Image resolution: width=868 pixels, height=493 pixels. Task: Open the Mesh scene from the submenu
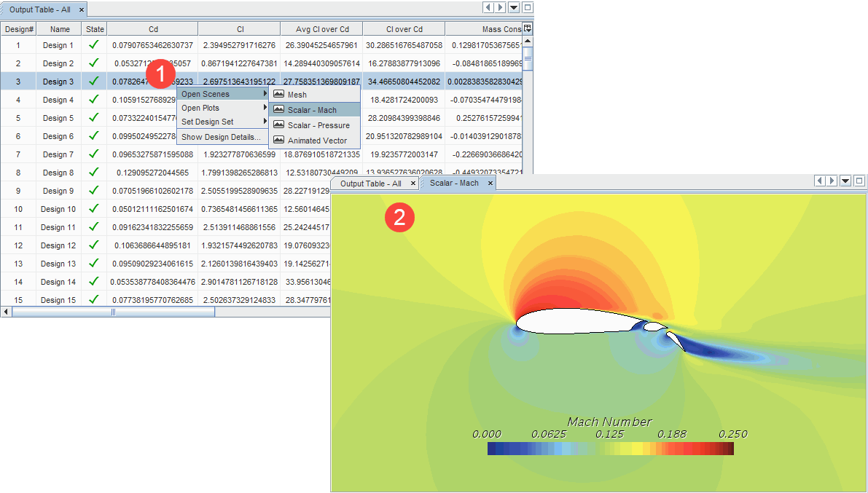[x=297, y=95]
